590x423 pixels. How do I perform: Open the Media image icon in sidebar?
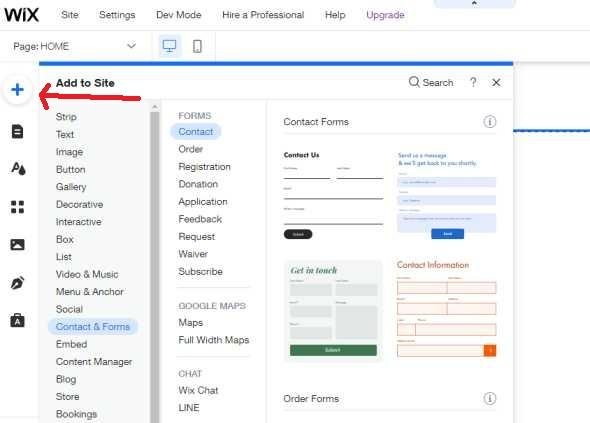pos(17,245)
